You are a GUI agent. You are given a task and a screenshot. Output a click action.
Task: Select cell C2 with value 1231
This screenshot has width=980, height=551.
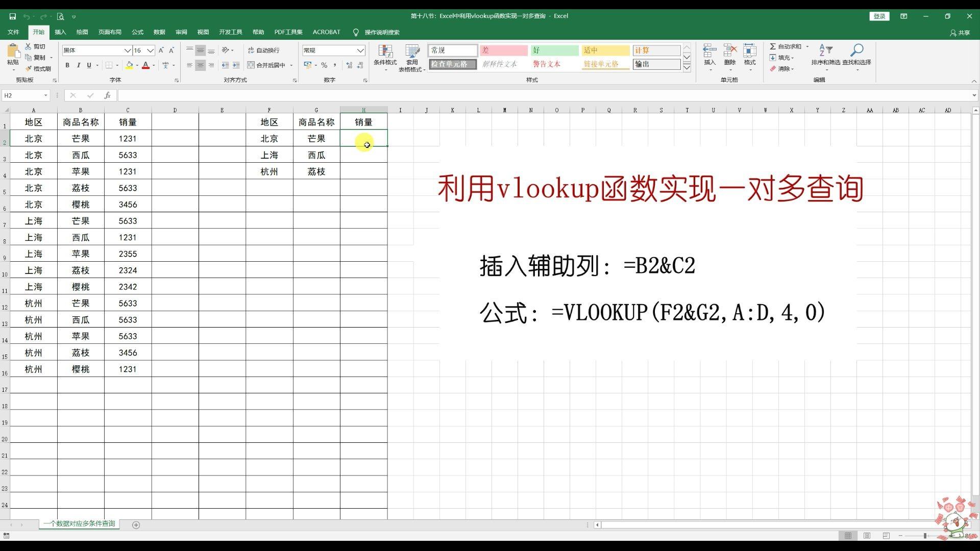tap(128, 139)
